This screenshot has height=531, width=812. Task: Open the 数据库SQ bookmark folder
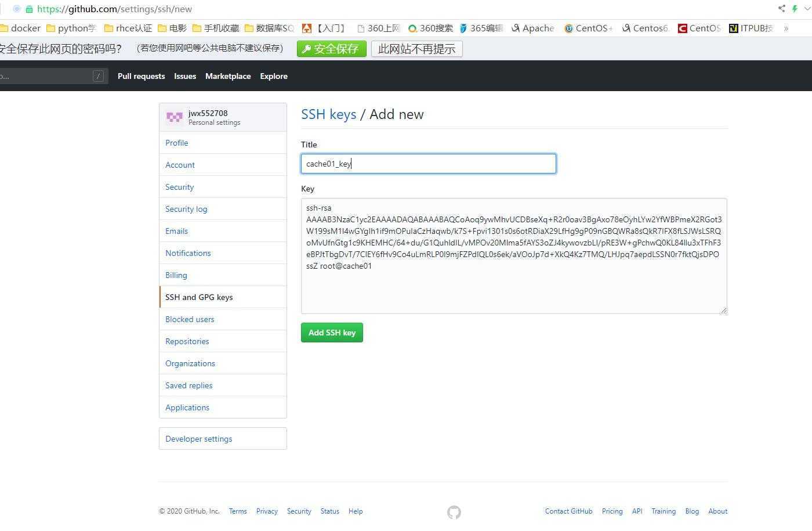pos(270,28)
